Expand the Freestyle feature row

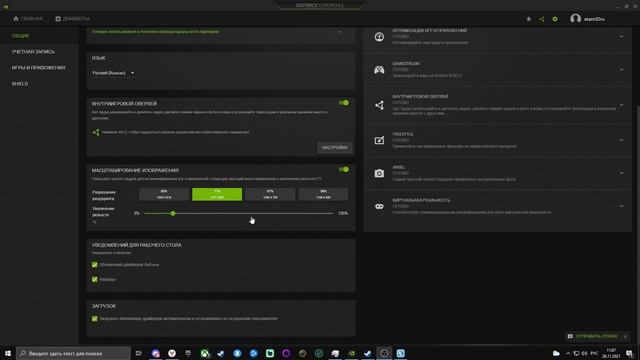[x=621, y=140]
